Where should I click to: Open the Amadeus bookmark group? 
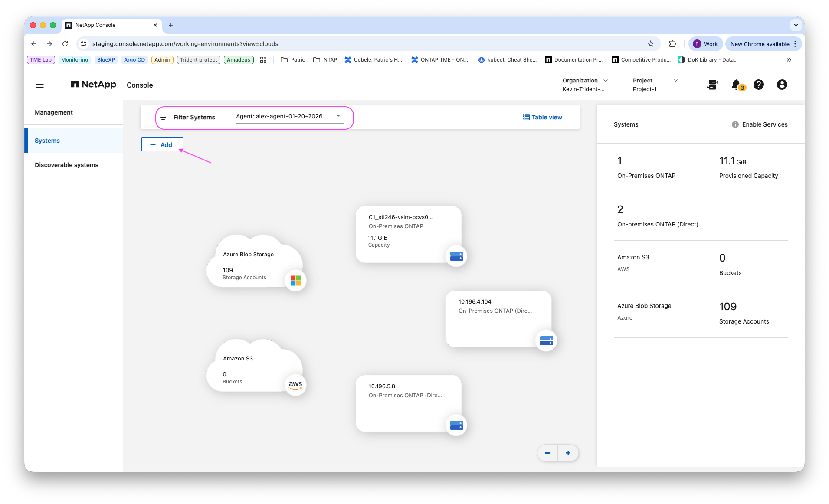click(x=239, y=60)
